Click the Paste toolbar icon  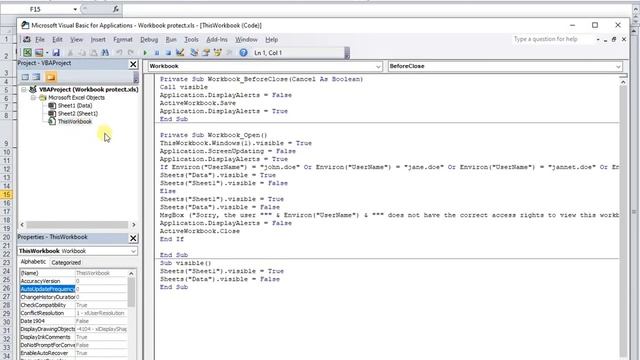[x=93, y=53]
